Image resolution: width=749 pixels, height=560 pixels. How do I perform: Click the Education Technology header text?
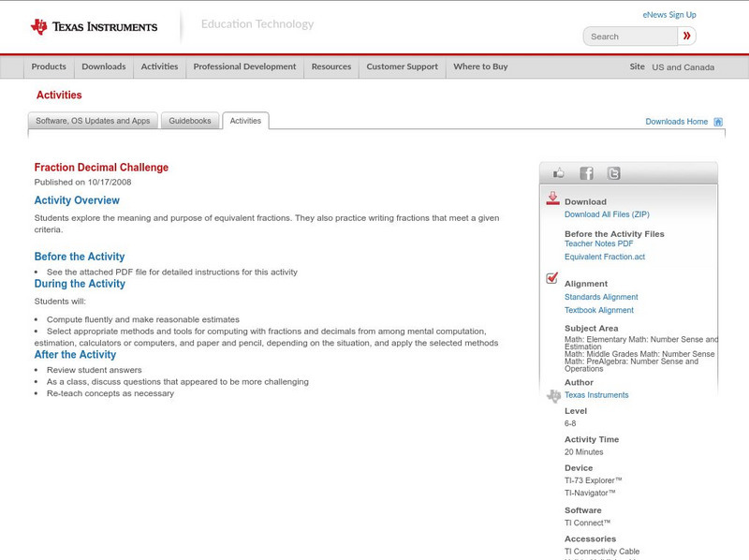(257, 24)
